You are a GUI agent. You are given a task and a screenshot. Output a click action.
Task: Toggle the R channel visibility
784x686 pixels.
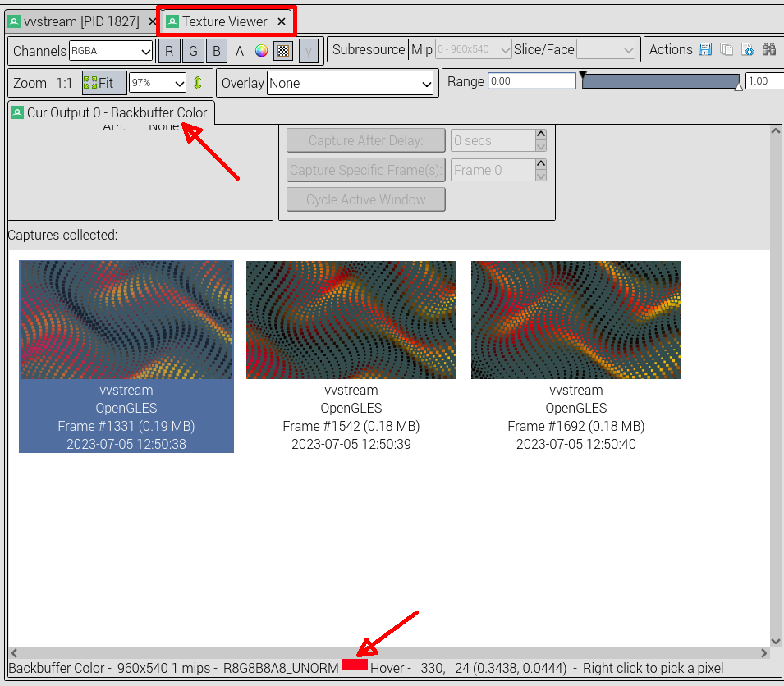click(x=169, y=50)
